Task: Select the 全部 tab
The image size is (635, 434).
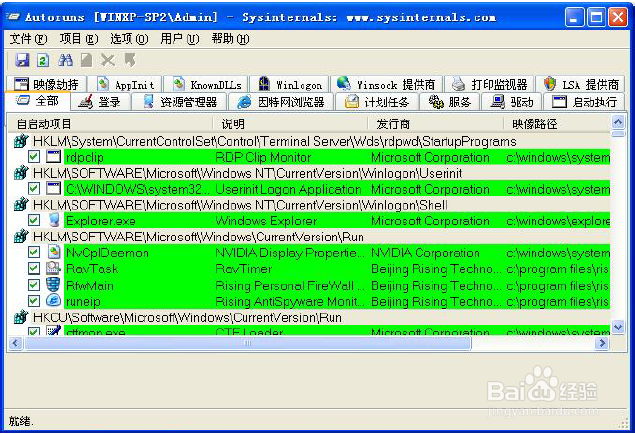Action: point(38,101)
